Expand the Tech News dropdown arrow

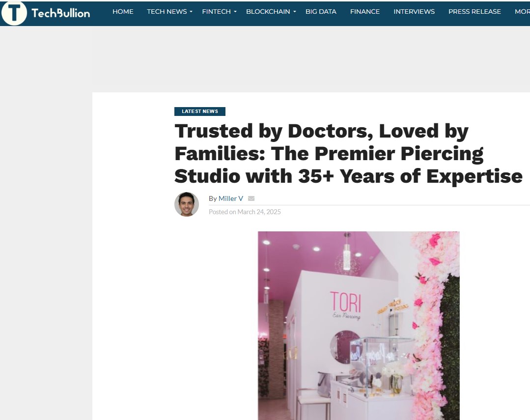191,12
